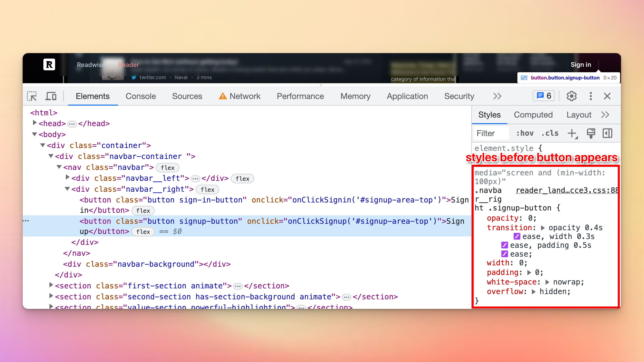Viewport: 644px width, 362px height.
Task: Open the DevTools three-dot customization menu
Action: 590,96
